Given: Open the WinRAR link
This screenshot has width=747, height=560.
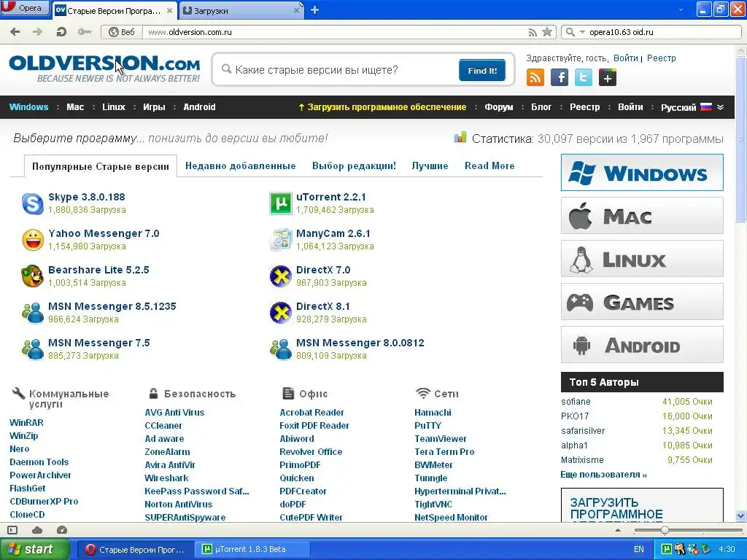Looking at the screenshot, I should coord(27,423).
